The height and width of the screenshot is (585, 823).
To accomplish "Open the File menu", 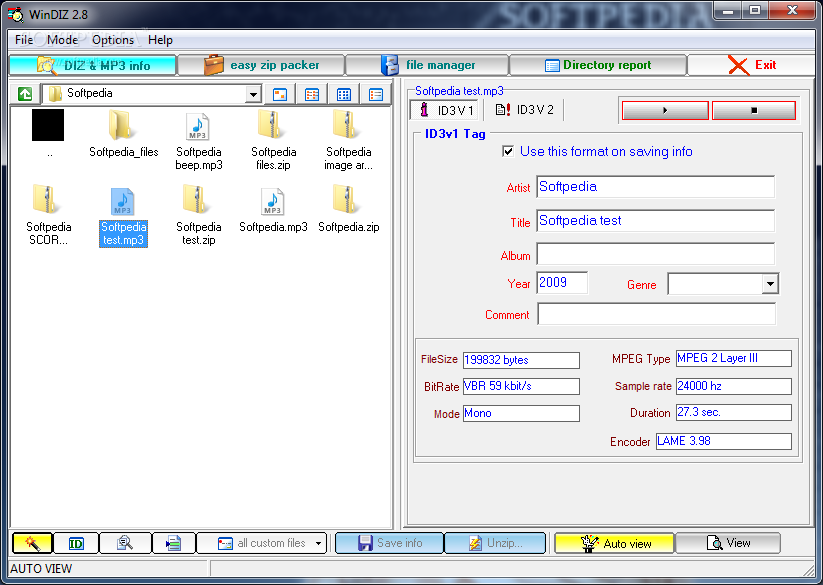I will tap(24, 40).
